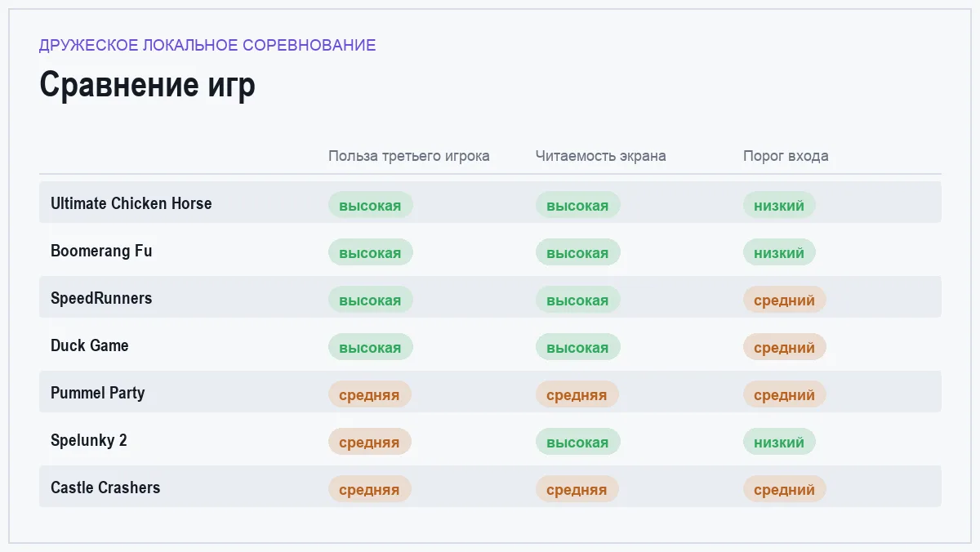Click SpeedRunners third-player benefit badge
Screen dimensions: 980x552
coord(371,300)
